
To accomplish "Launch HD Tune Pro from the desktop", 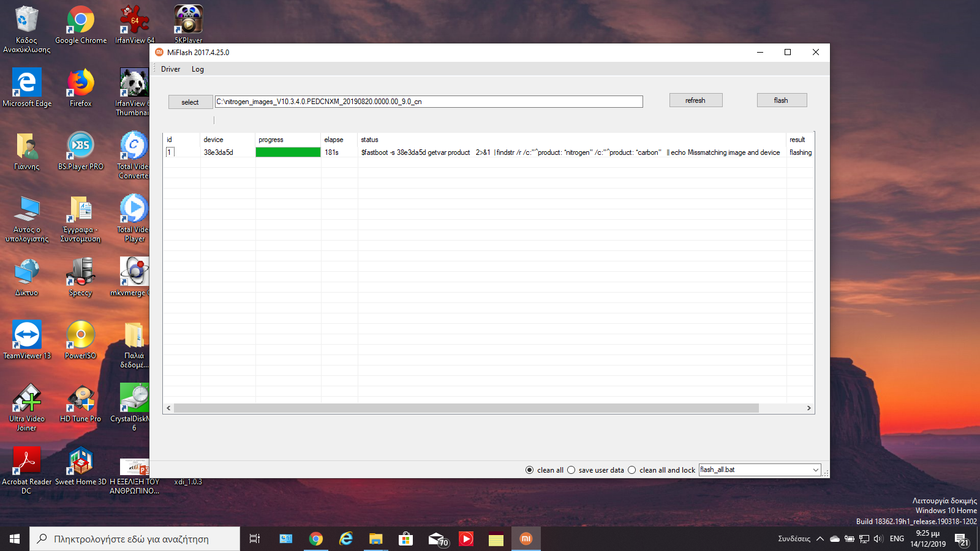I will pyautogui.click(x=81, y=403).
